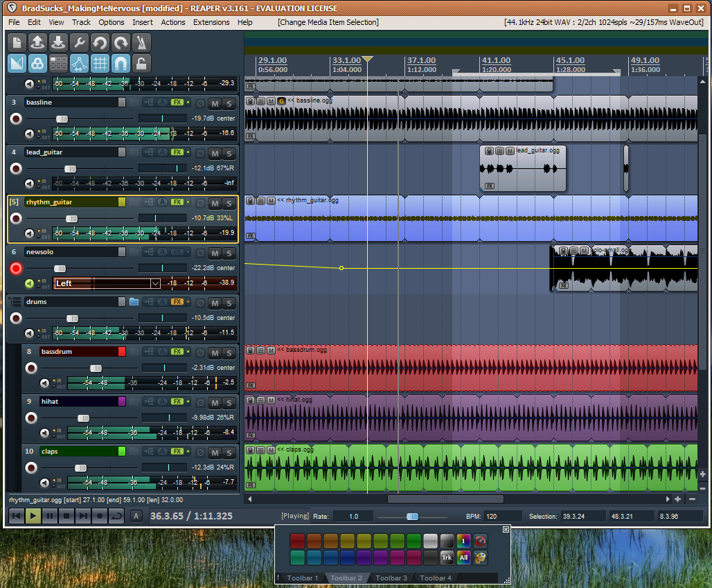Click the playback rate slider
This screenshot has width=712, height=588.
[412, 516]
